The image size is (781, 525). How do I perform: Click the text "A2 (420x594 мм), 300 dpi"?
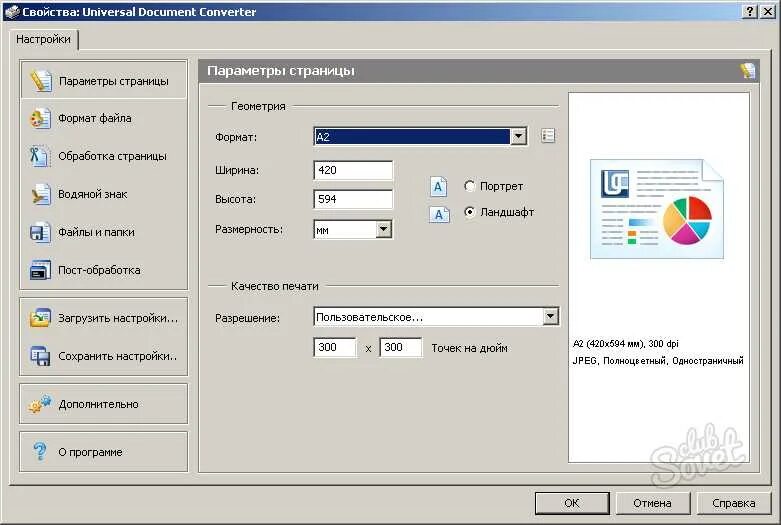(626, 344)
